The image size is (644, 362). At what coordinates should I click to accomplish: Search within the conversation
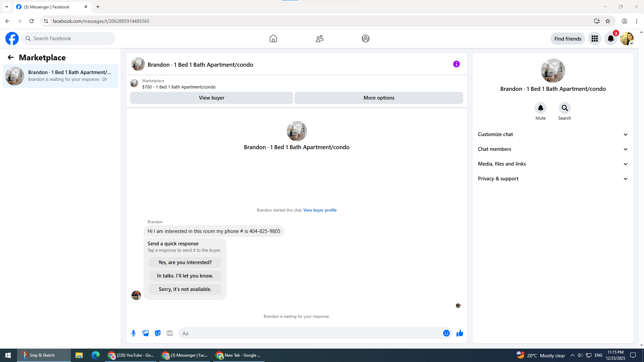[565, 108]
